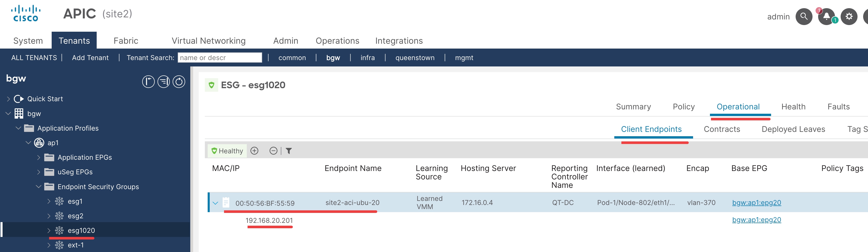Click the refresh icon in bgw panel header

[x=179, y=82]
